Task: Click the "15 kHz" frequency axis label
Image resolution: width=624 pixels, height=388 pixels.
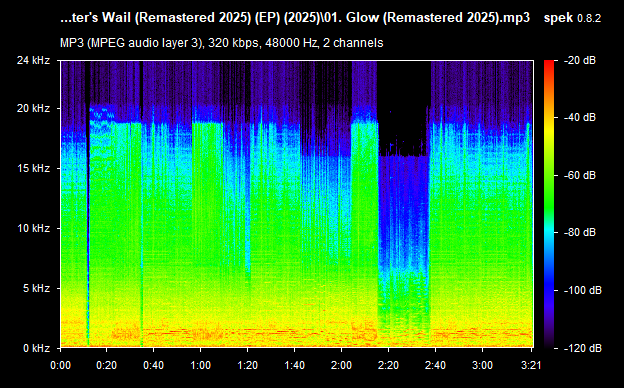Action: pos(33,168)
